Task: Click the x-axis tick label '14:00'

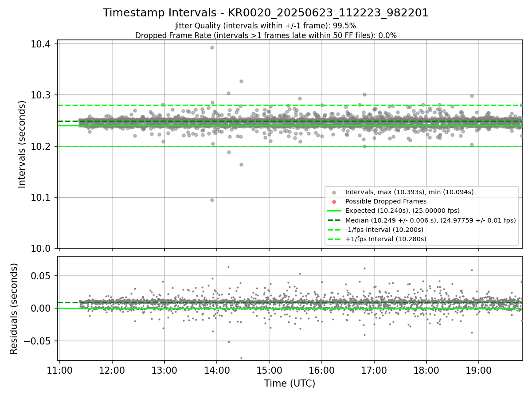Action: click(217, 369)
